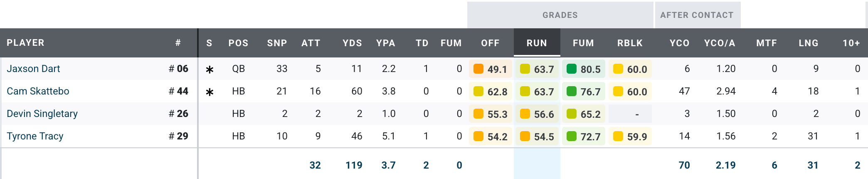The width and height of the screenshot is (868, 179).
Task: Open Jaxson Dart's player page
Action: click(x=33, y=69)
